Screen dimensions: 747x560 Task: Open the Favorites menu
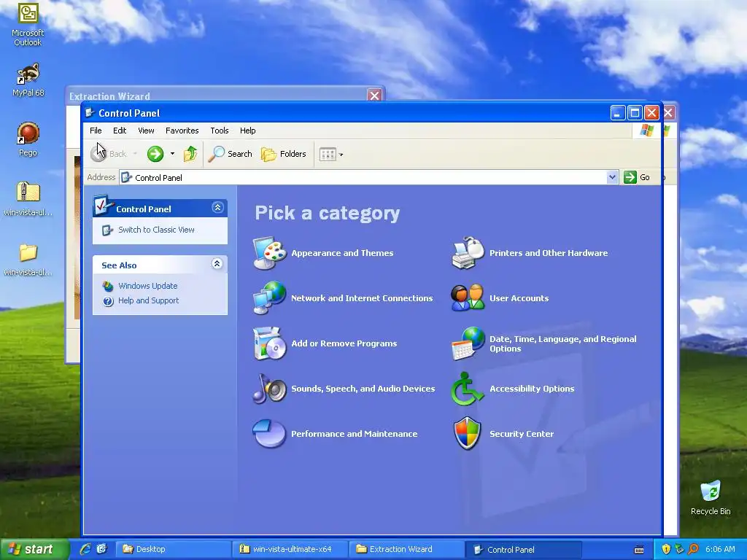pyautogui.click(x=182, y=131)
